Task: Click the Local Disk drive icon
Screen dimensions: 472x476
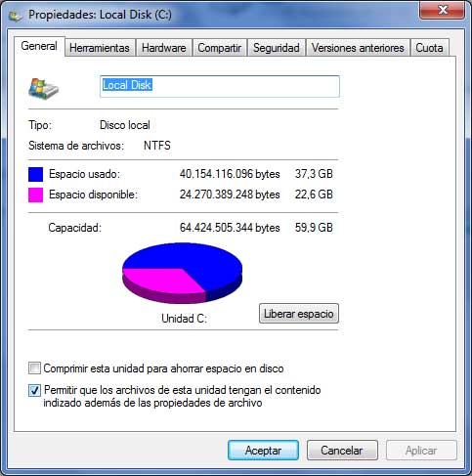Action: 43,88
